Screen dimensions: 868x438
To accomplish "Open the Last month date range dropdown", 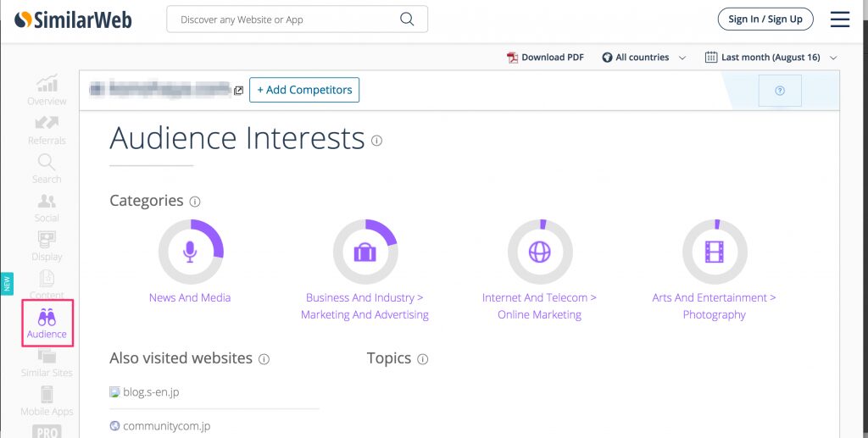I will pos(771,58).
